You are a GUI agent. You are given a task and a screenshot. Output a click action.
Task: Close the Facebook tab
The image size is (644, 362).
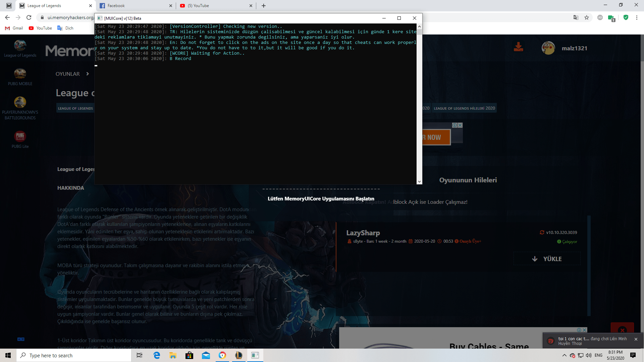point(170,6)
